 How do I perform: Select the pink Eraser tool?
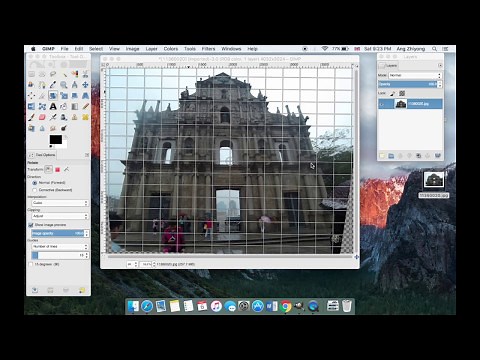coord(42,117)
